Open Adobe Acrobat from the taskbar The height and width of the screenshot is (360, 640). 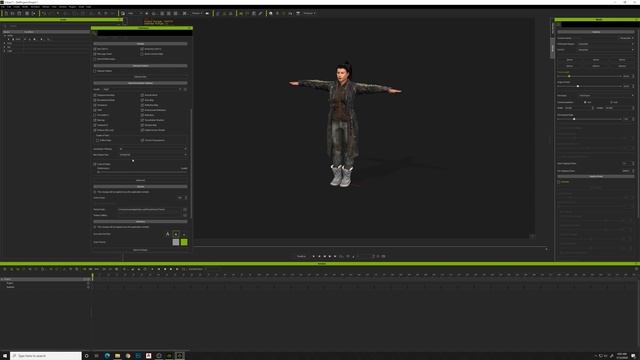click(x=148, y=356)
